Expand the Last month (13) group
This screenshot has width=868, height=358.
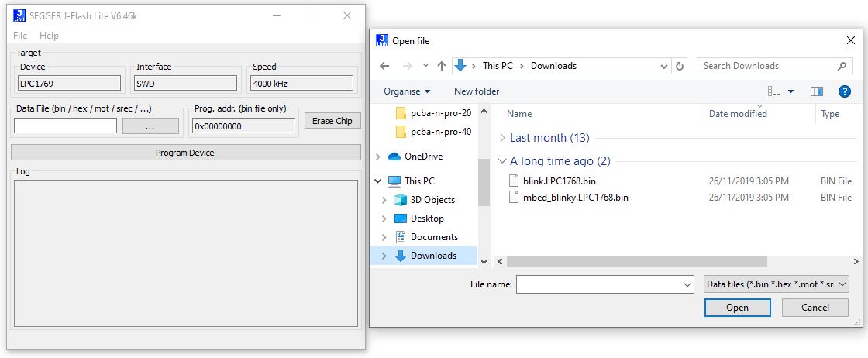coord(502,138)
